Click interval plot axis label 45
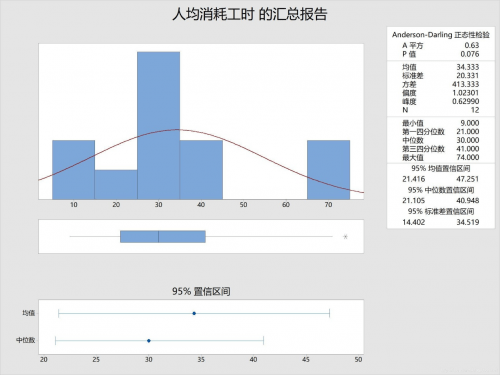 (x=306, y=359)
